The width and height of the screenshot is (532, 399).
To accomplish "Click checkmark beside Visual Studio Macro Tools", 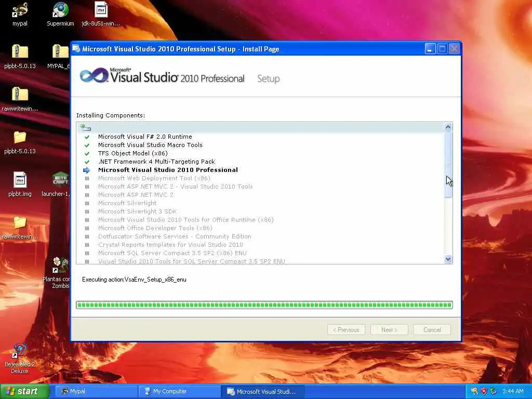I will (87, 145).
